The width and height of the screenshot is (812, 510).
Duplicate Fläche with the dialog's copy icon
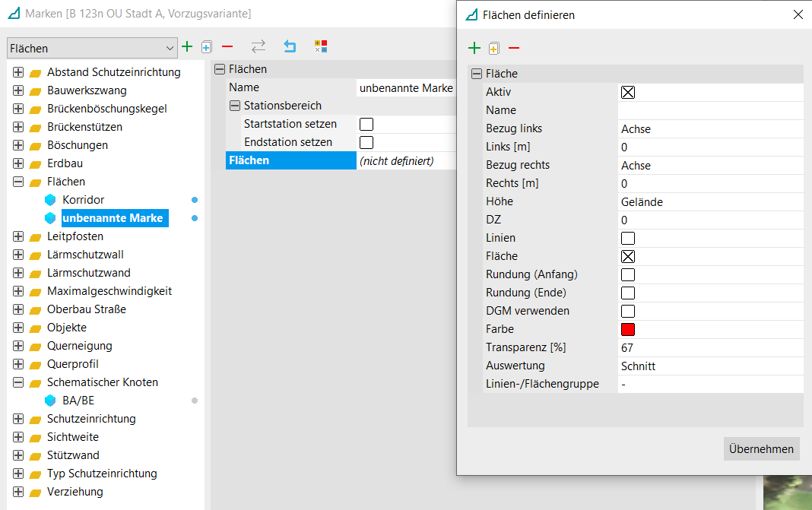click(x=494, y=49)
